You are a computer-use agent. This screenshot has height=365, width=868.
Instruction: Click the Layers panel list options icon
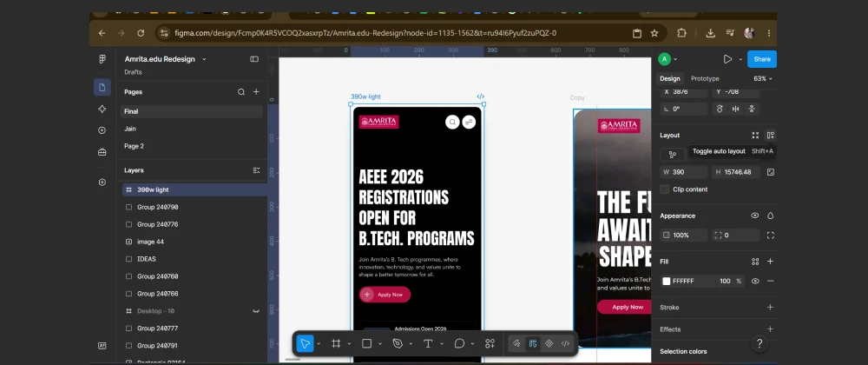point(256,170)
